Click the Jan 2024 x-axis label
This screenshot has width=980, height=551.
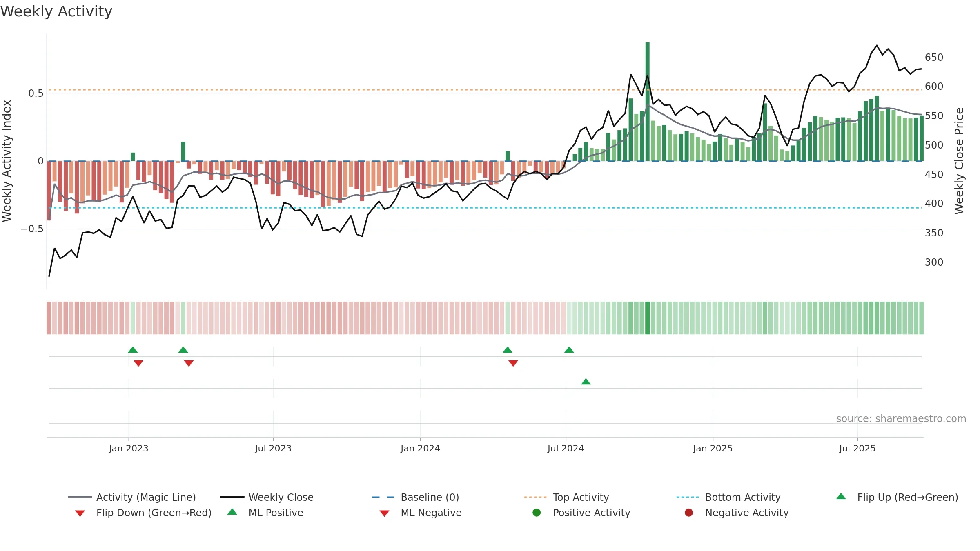click(420, 448)
